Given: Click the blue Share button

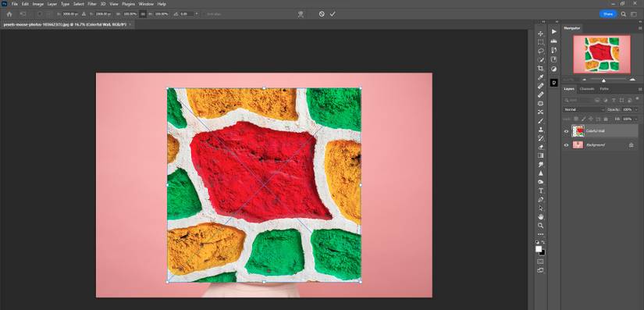Looking at the screenshot, I should (x=608, y=14).
